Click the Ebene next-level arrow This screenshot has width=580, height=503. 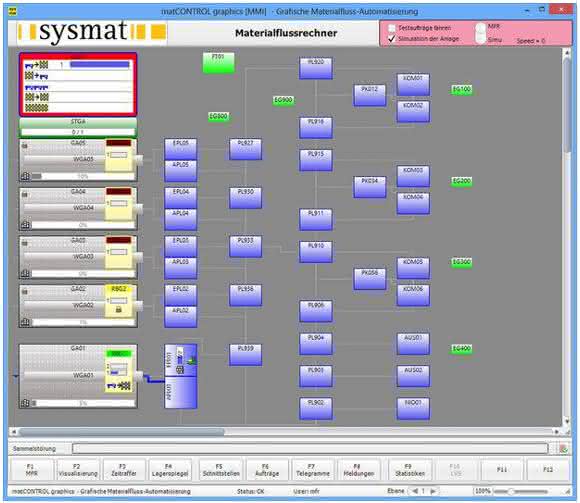pyautogui.click(x=432, y=491)
